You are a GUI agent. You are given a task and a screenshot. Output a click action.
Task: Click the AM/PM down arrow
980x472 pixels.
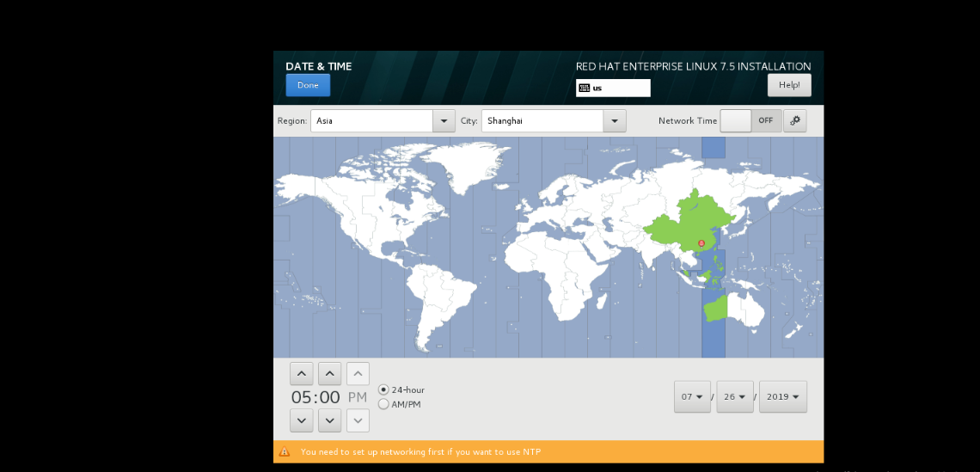coord(358,420)
